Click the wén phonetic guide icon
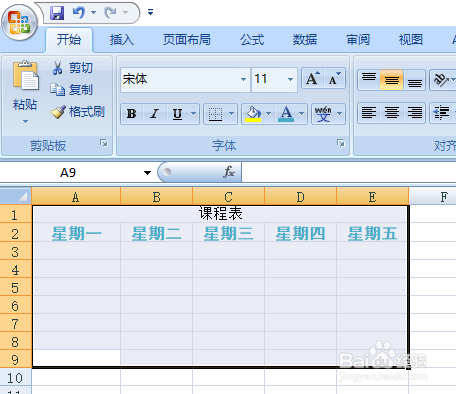The width and height of the screenshot is (456, 394). pos(323,114)
